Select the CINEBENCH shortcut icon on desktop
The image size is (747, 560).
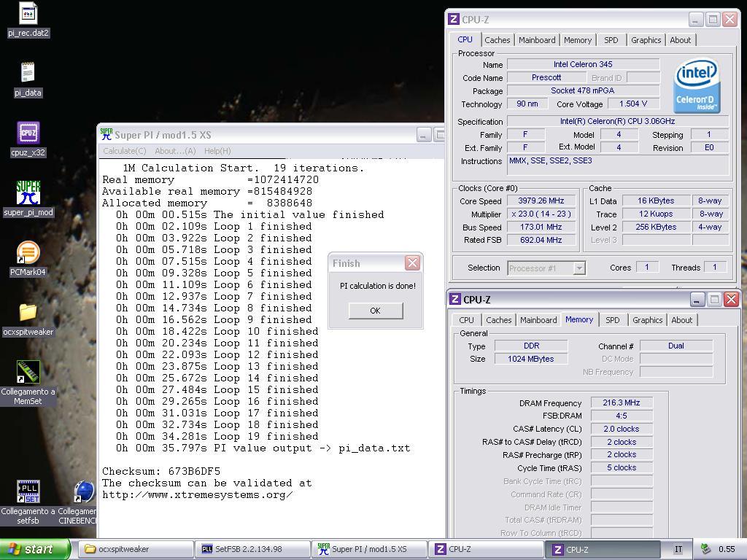(x=85, y=491)
